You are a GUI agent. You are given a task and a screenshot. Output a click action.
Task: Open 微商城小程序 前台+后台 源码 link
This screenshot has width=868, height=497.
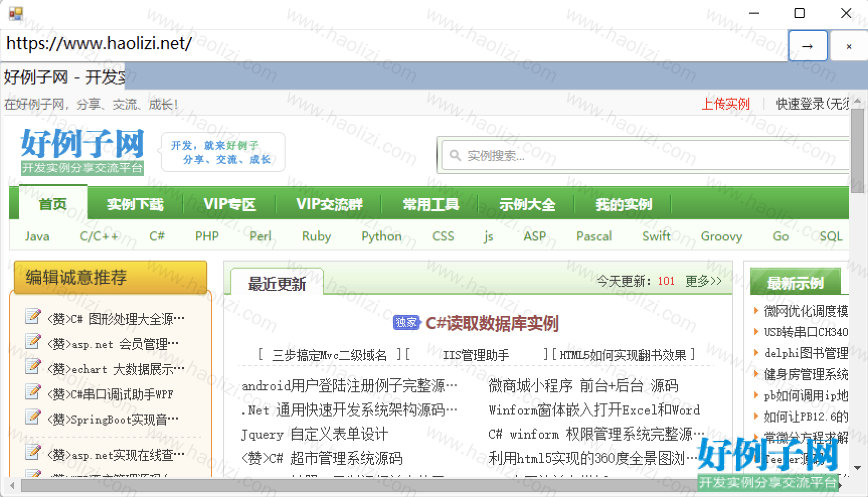pyautogui.click(x=583, y=386)
